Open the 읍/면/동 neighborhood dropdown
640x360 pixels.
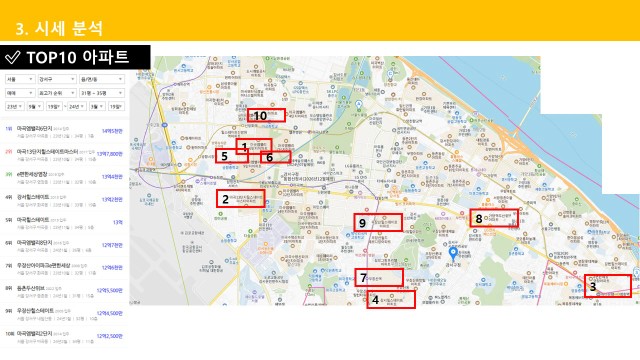click(102, 79)
